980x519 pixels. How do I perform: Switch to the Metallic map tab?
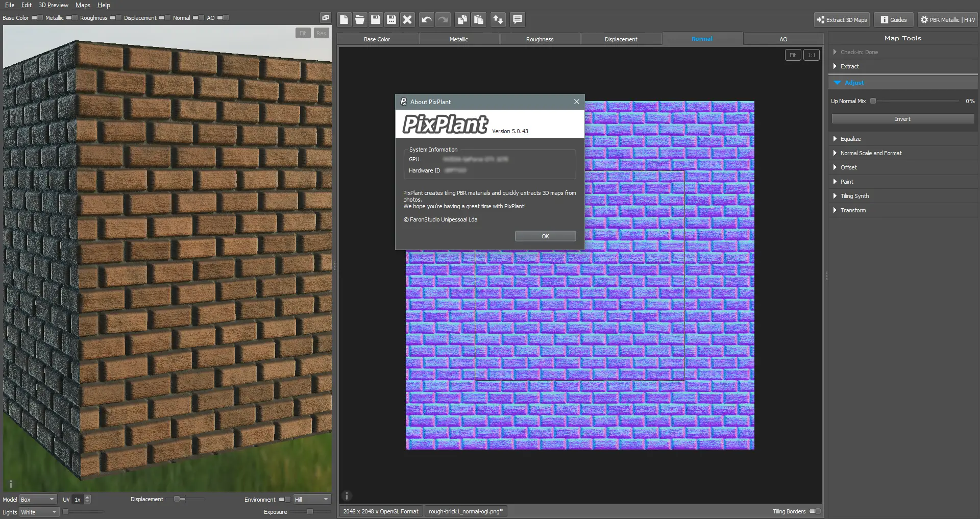point(459,39)
